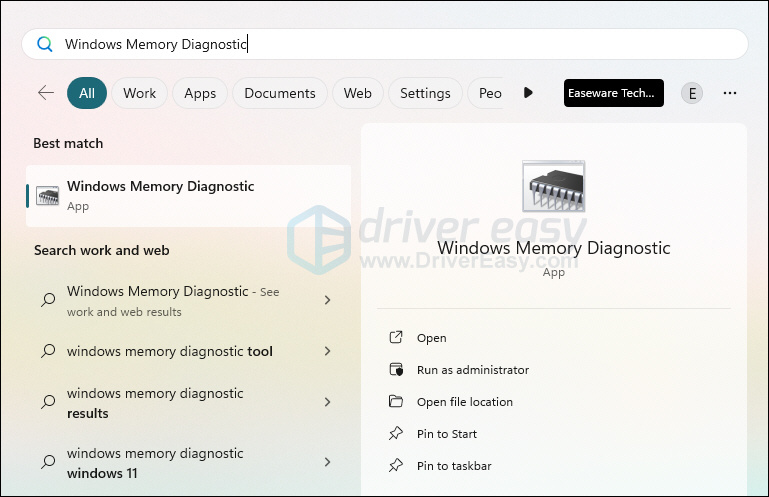This screenshot has height=497, width=769.
Task: Click the back arrow in search panel
Action: pyautogui.click(x=46, y=93)
